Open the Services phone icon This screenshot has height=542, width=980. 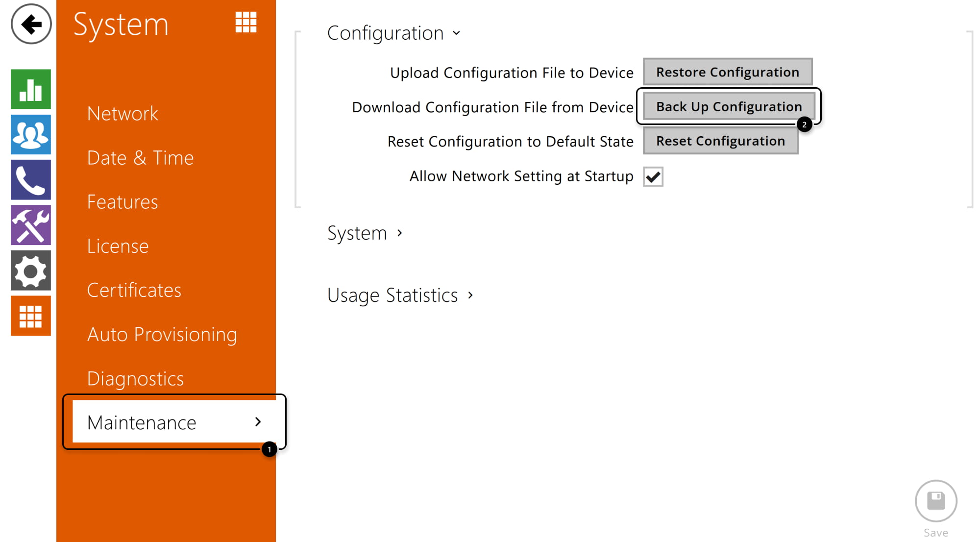pyautogui.click(x=31, y=180)
